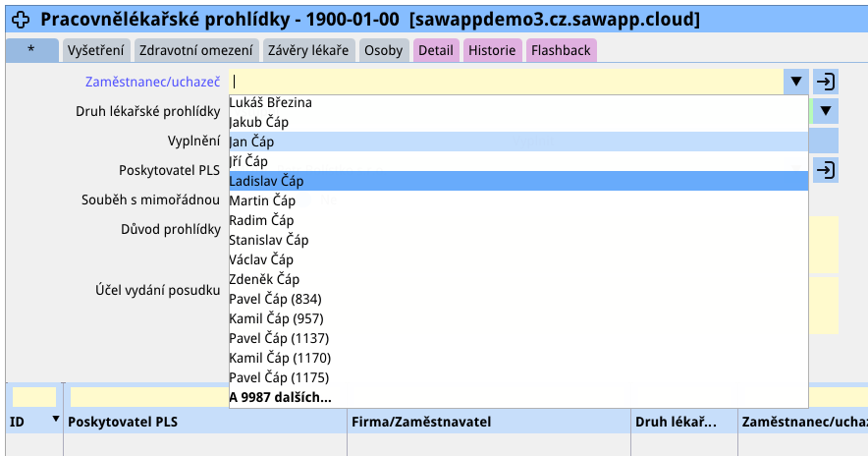
Task: Click the open-record icon beside Zaměstnanec/uchazeč field
Action: (826, 82)
